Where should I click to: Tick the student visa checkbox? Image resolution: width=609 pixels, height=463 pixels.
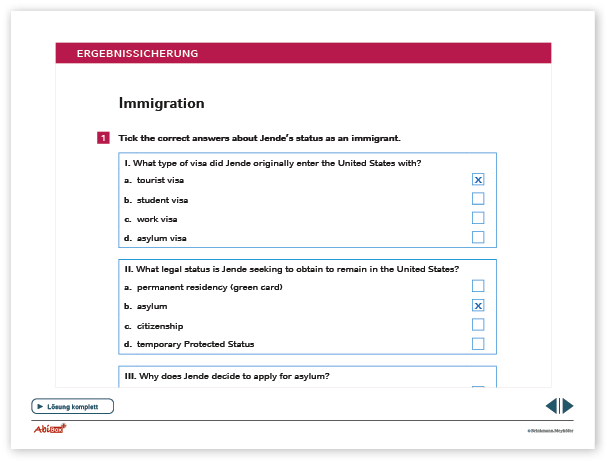point(478,199)
